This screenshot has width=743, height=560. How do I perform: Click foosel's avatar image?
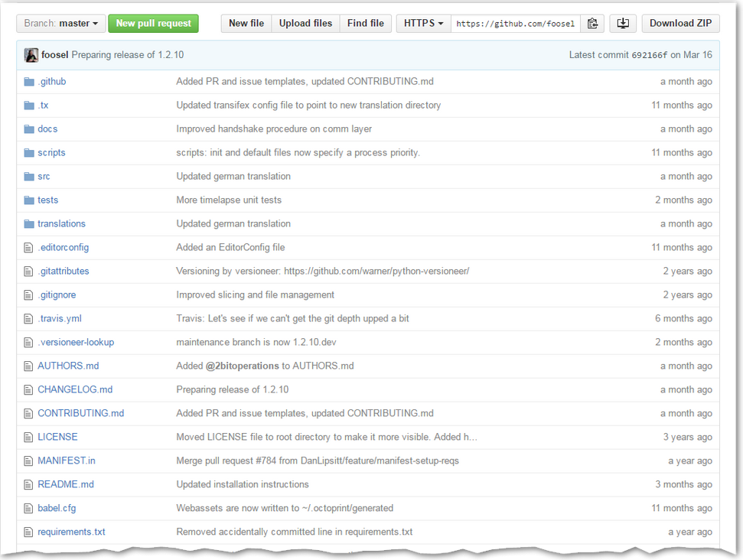coord(31,55)
